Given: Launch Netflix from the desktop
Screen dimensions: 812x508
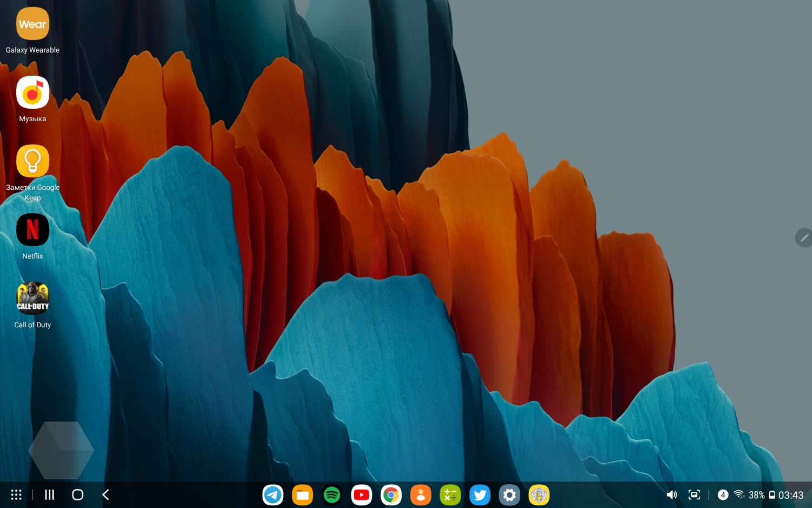Looking at the screenshot, I should (x=32, y=230).
